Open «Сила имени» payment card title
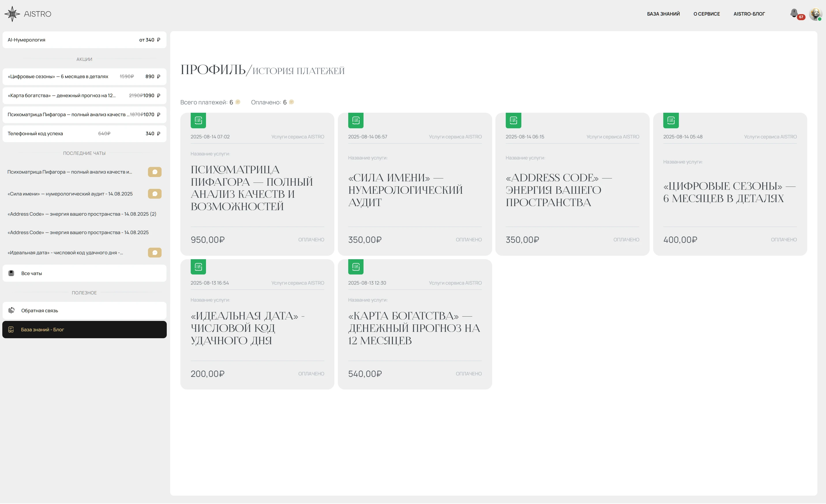Viewport: 826px width, 504px height. tap(405, 190)
